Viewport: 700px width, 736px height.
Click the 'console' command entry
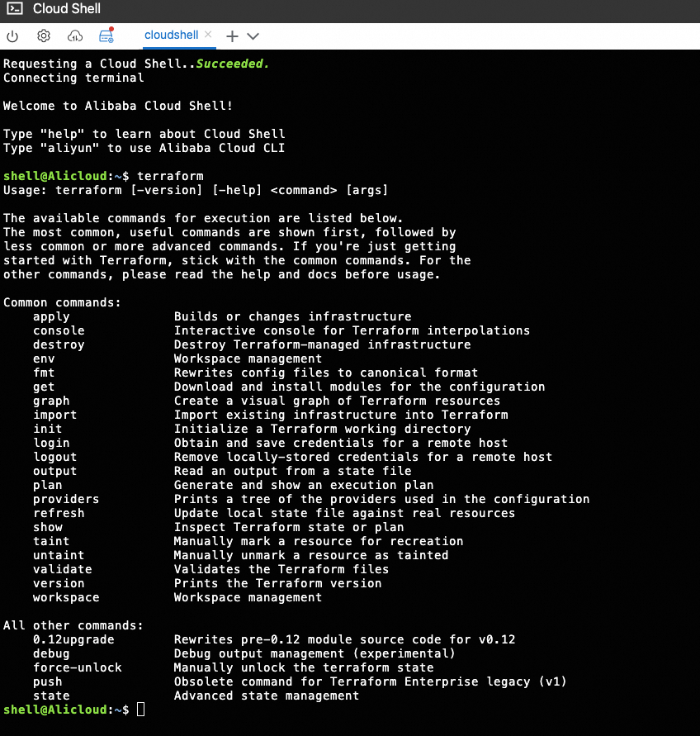(59, 330)
